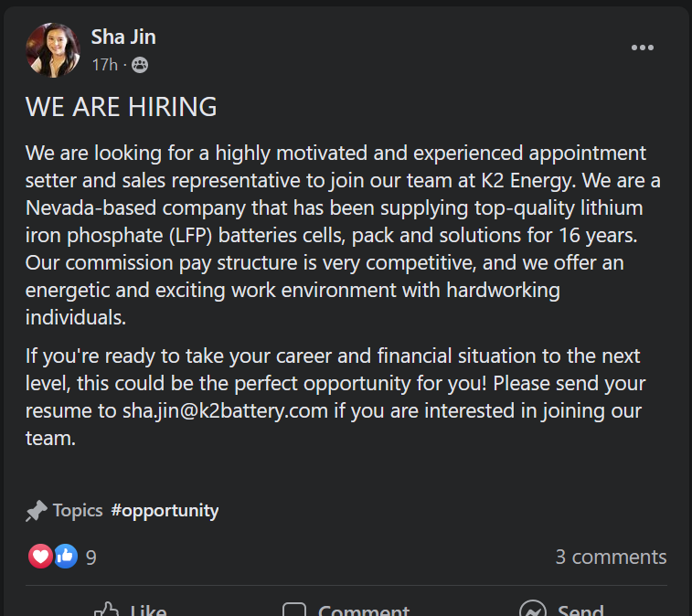Open the #opportunity hashtag
The height and width of the screenshot is (616, 692).
(x=165, y=510)
